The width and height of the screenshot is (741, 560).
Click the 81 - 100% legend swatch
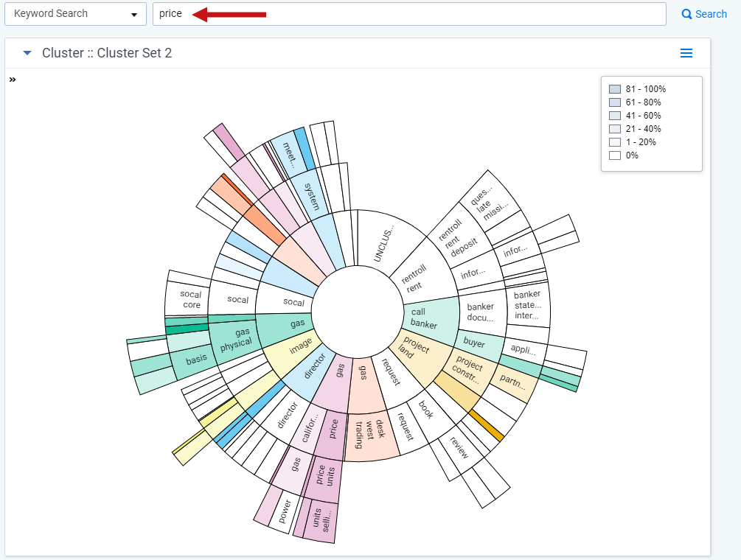click(615, 88)
